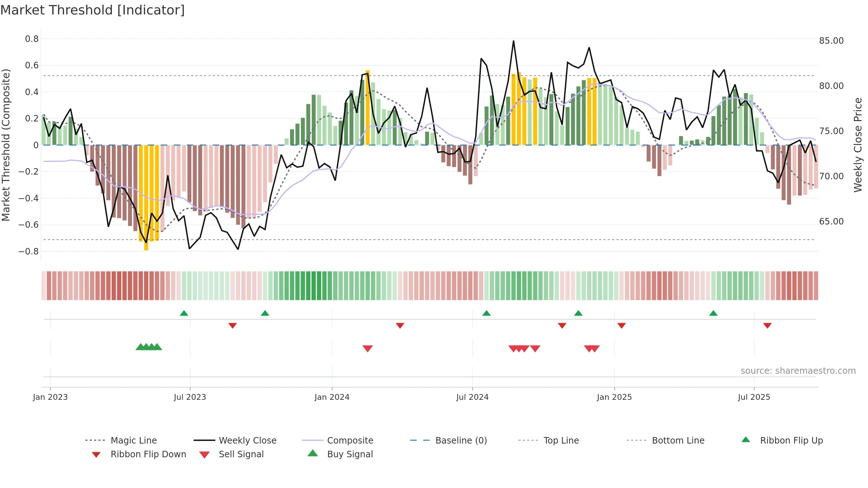868x488 pixels.
Task: Click the Jan 2024 x-axis label
Action: pos(332,397)
